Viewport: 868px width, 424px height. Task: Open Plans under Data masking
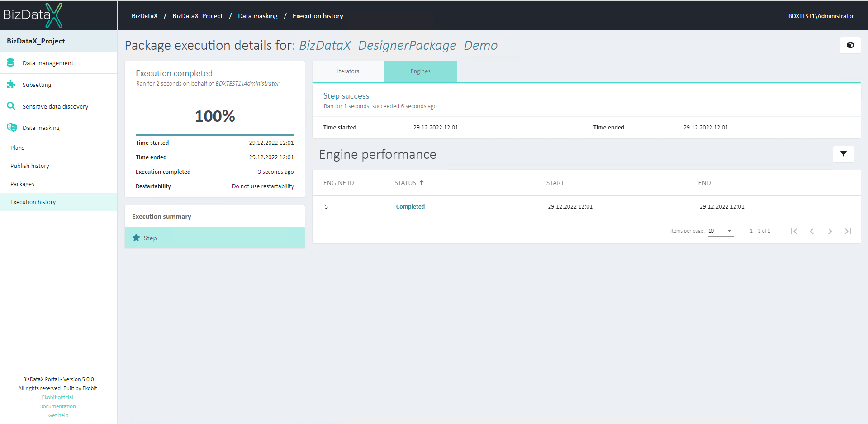click(59, 148)
